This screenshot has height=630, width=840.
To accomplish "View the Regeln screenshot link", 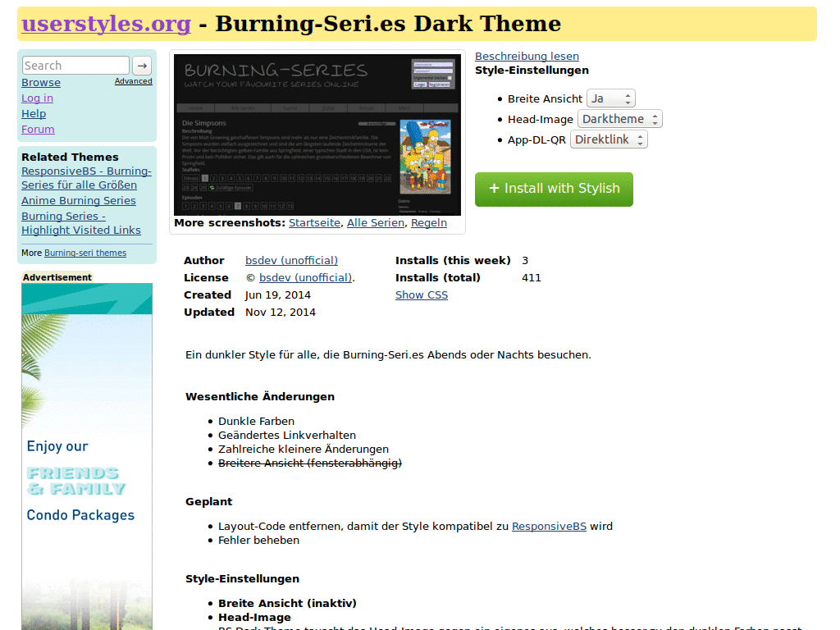I will (428, 223).
